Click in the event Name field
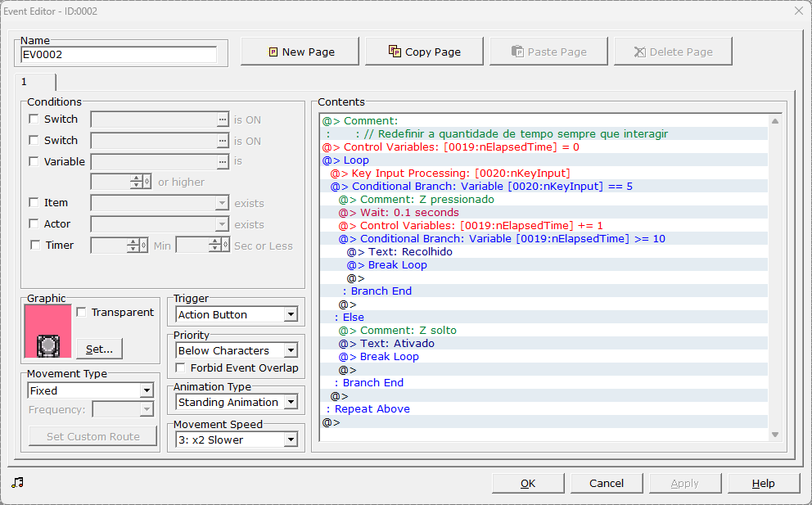The height and width of the screenshot is (505, 812). (119, 55)
